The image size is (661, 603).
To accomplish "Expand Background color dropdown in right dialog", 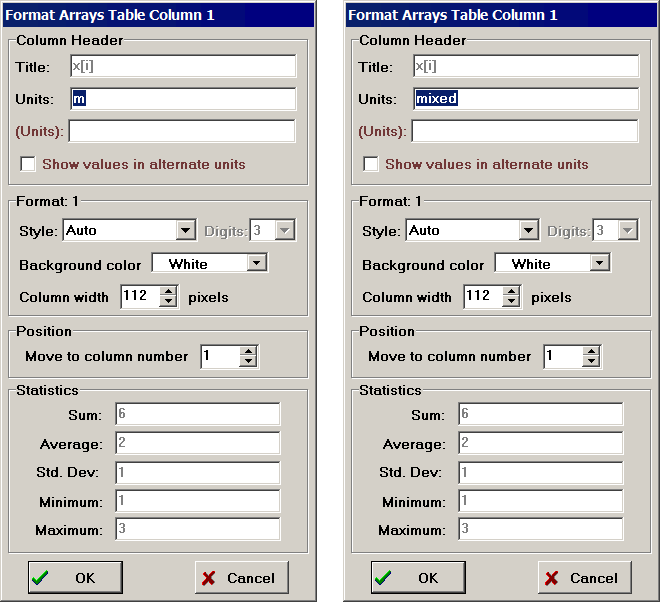I will (x=600, y=263).
